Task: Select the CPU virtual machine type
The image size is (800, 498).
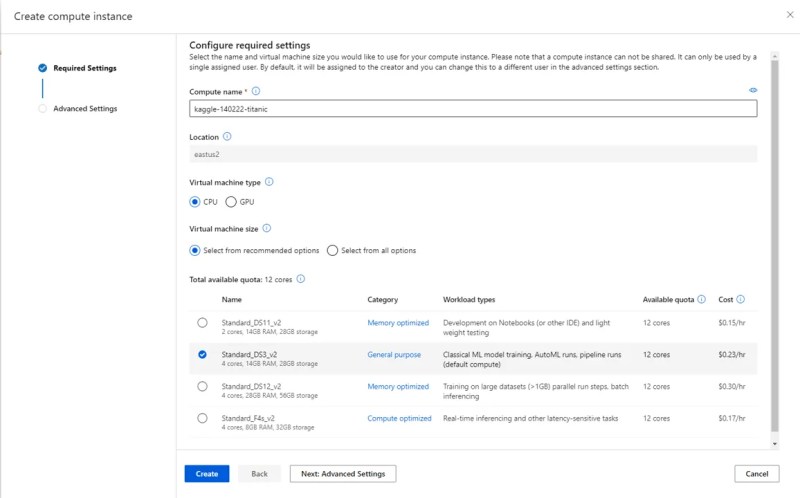Action: point(194,202)
